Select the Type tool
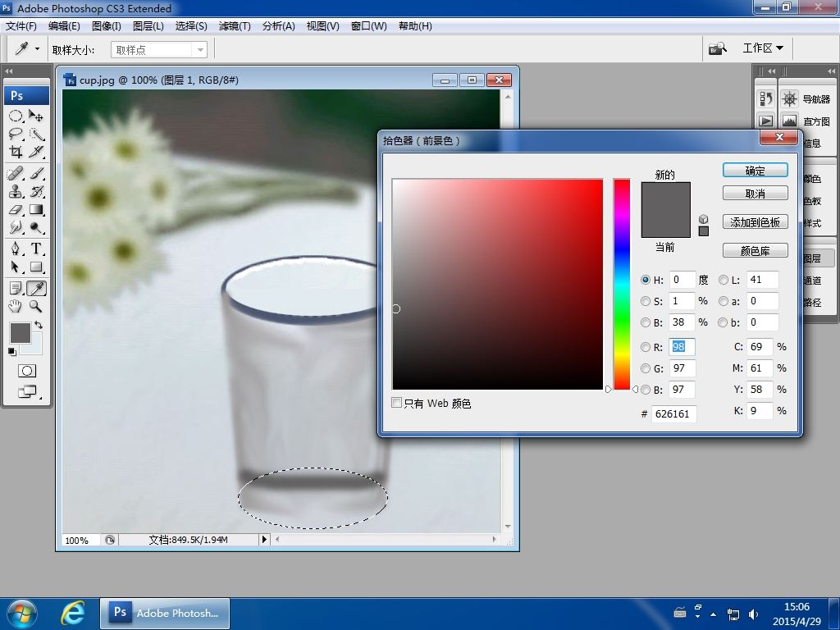The image size is (840, 630). [x=36, y=249]
